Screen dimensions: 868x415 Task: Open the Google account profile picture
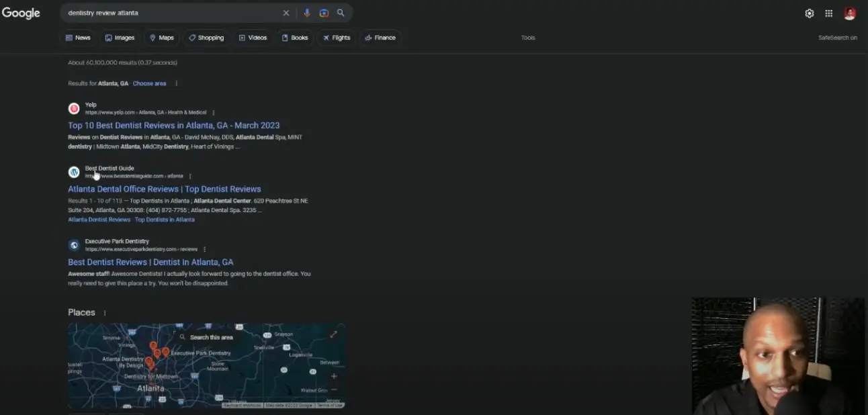[x=849, y=13]
